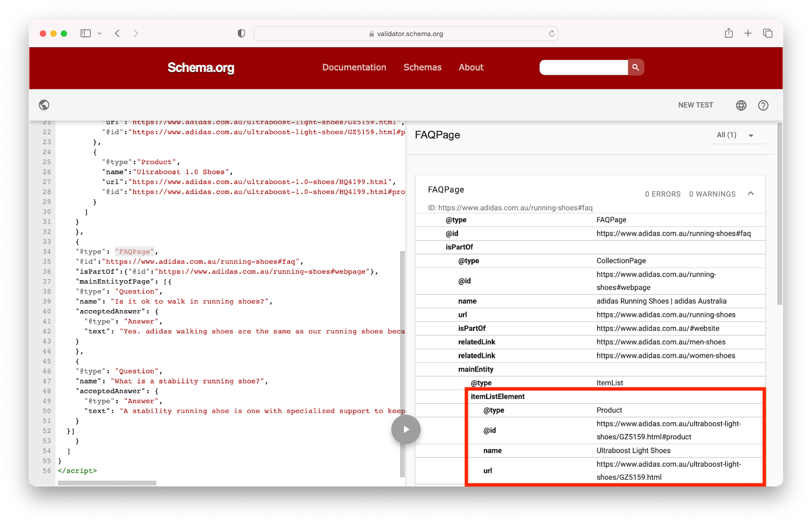Show the Safari tab overview icon

(768, 34)
